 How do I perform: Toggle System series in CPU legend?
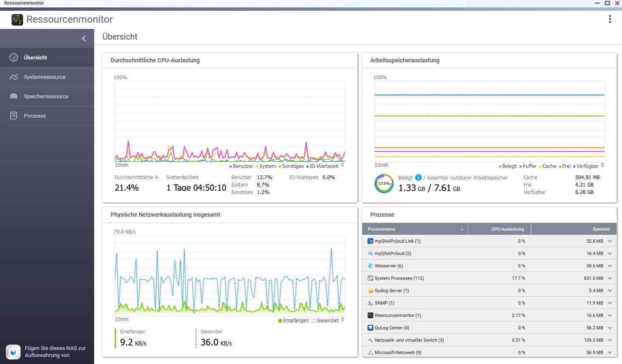pyautogui.click(x=266, y=166)
